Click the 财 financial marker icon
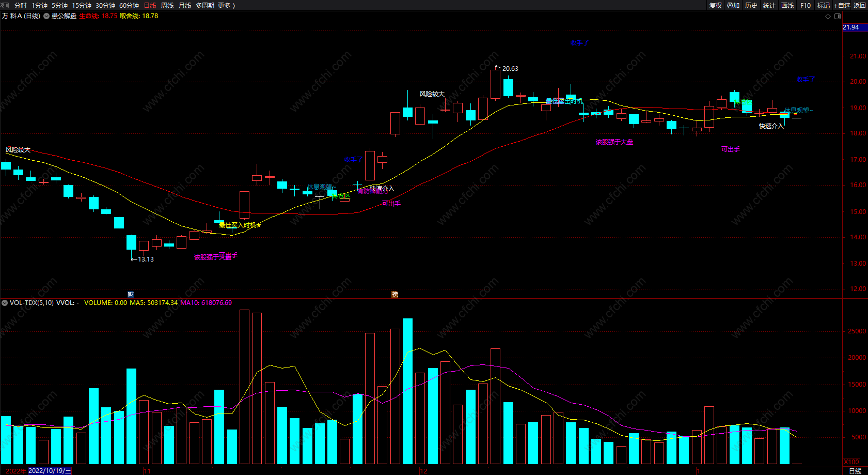The height and width of the screenshot is (475, 868). click(131, 295)
